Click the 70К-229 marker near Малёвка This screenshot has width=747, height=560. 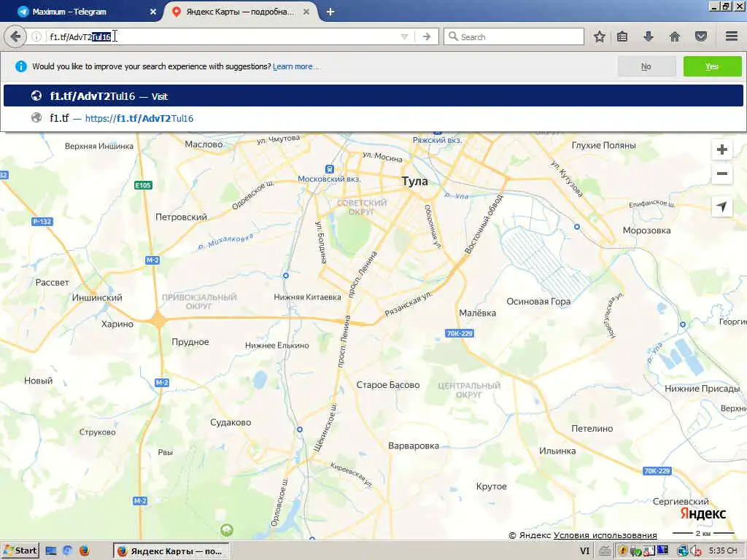460,333
